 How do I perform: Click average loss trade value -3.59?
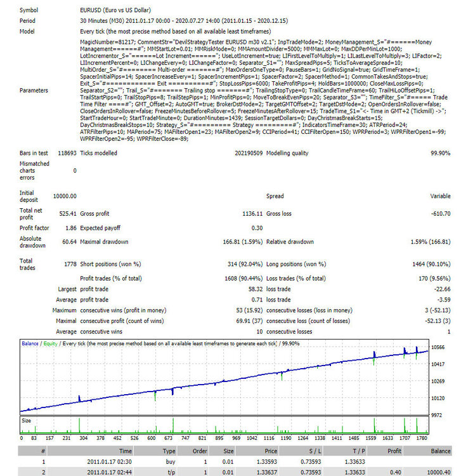click(x=444, y=300)
